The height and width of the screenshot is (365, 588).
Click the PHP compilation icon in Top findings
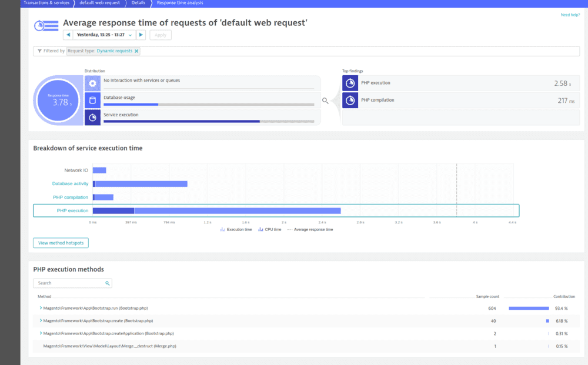(x=350, y=100)
